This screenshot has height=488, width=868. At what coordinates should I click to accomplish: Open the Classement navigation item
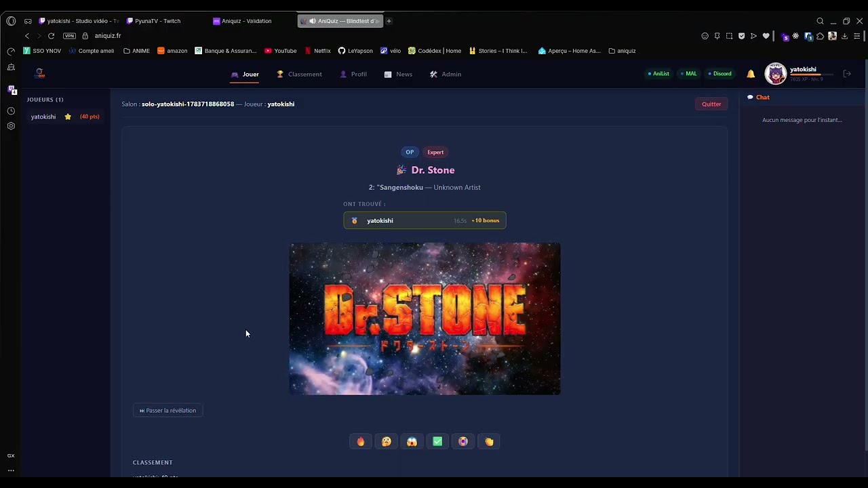point(299,74)
